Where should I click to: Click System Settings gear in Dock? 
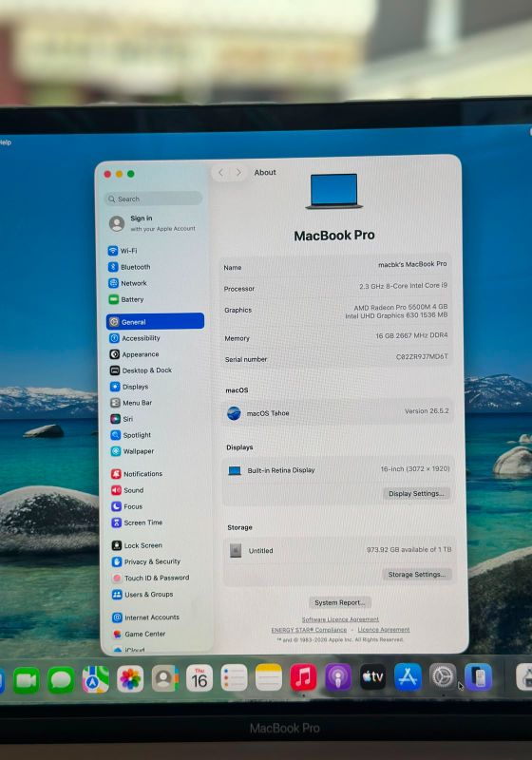(443, 676)
